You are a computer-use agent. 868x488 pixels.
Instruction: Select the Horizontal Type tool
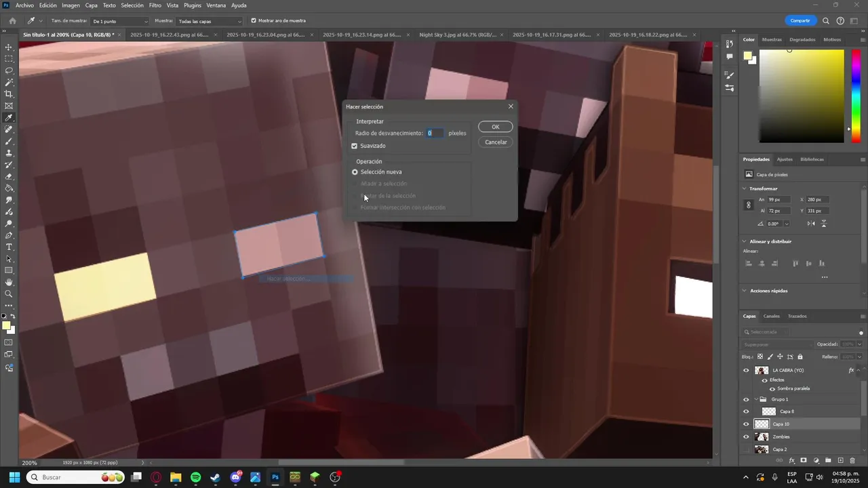click(x=9, y=247)
